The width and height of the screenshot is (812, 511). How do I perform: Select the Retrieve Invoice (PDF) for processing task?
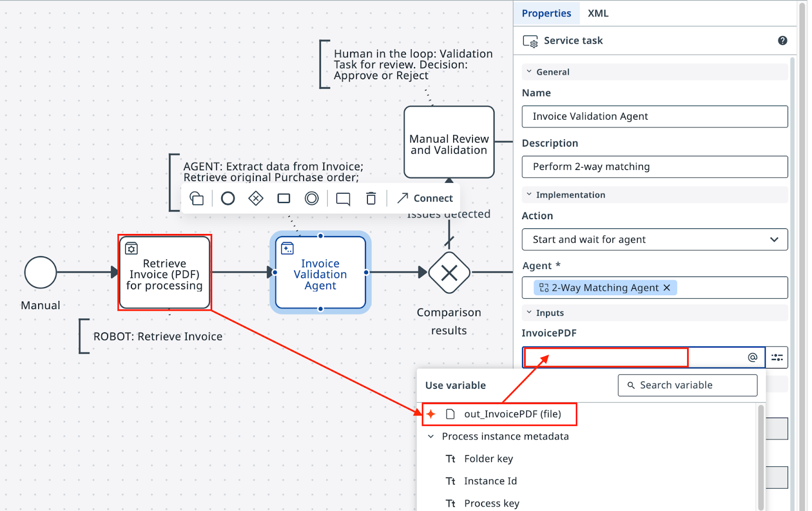click(164, 272)
